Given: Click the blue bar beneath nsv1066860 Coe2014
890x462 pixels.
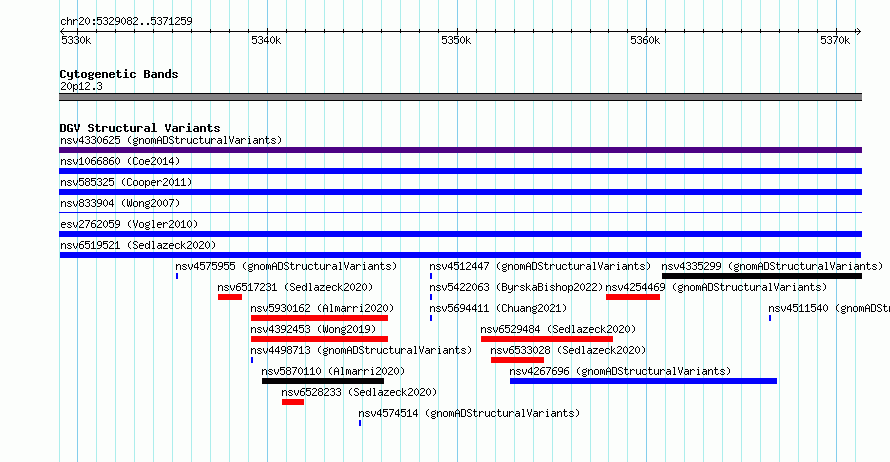Looking at the screenshot, I should [x=460, y=171].
